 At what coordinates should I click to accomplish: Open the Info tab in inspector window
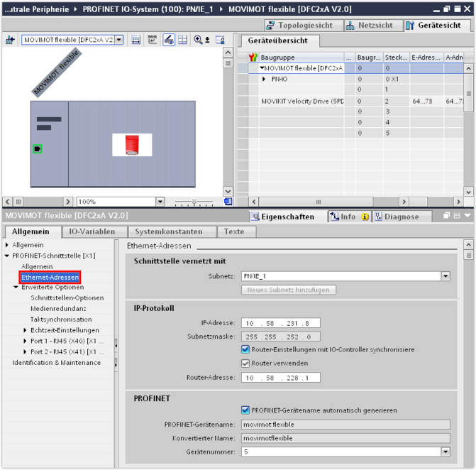coord(348,217)
